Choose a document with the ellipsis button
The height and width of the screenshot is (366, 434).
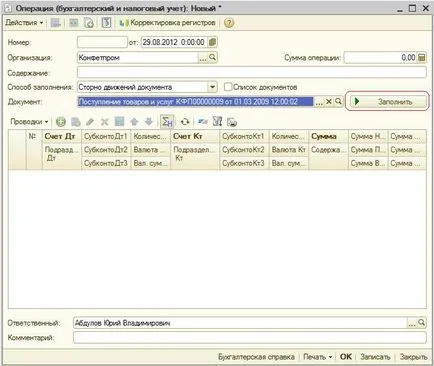tap(319, 102)
